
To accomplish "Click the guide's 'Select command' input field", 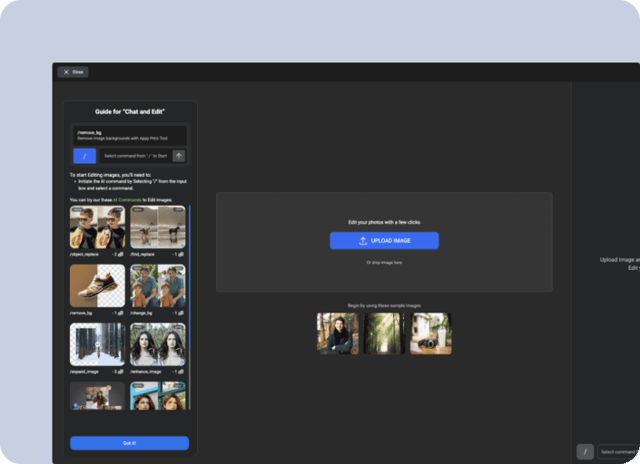I will [136, 156].
